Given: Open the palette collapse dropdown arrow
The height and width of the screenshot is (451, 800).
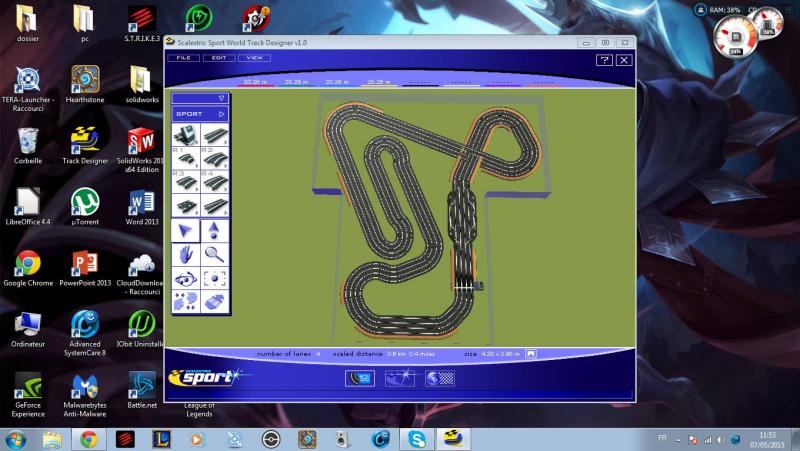Looking at the screenshot, I should 222,99.
